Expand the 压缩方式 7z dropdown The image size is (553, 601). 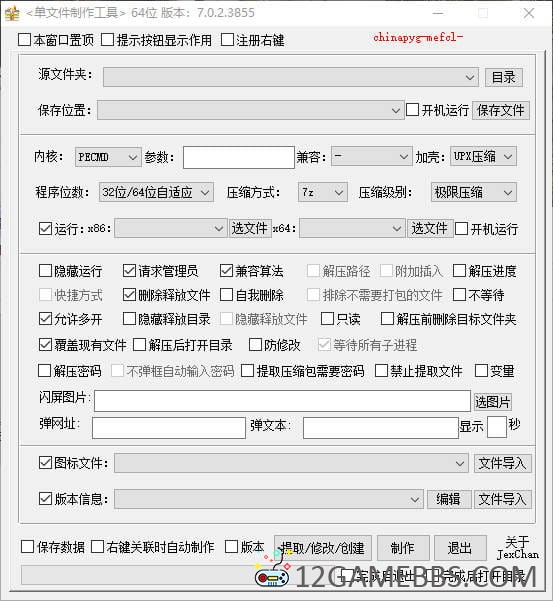(323, 192)
